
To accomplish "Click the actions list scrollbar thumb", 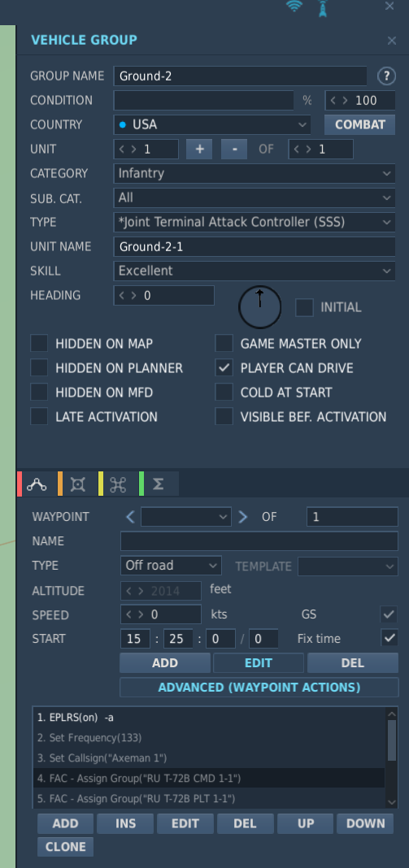I will coord(393,740).
